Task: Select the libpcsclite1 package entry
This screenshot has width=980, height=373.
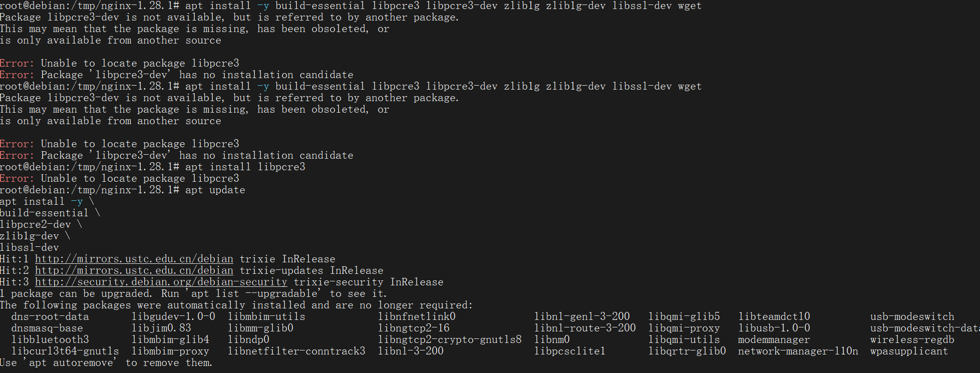Action: pos(569,351)
